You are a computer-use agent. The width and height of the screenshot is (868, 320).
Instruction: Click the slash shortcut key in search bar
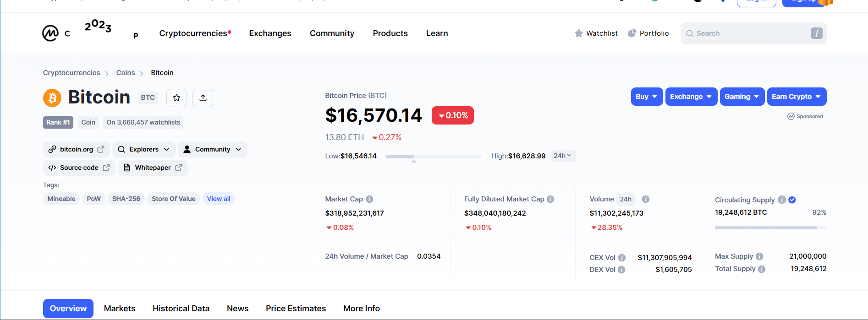point(817,33)
